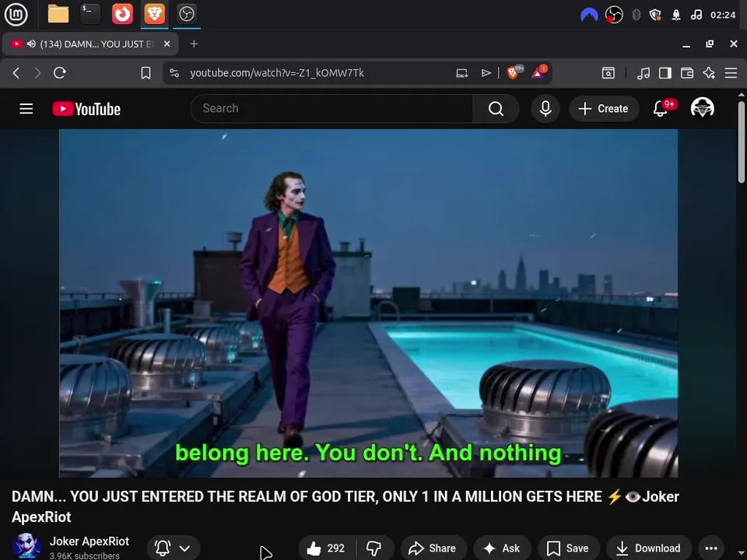Open the YouTube guide hamburger menu
Viewport: 747px width, 560px height.
(x=26, y=109)
